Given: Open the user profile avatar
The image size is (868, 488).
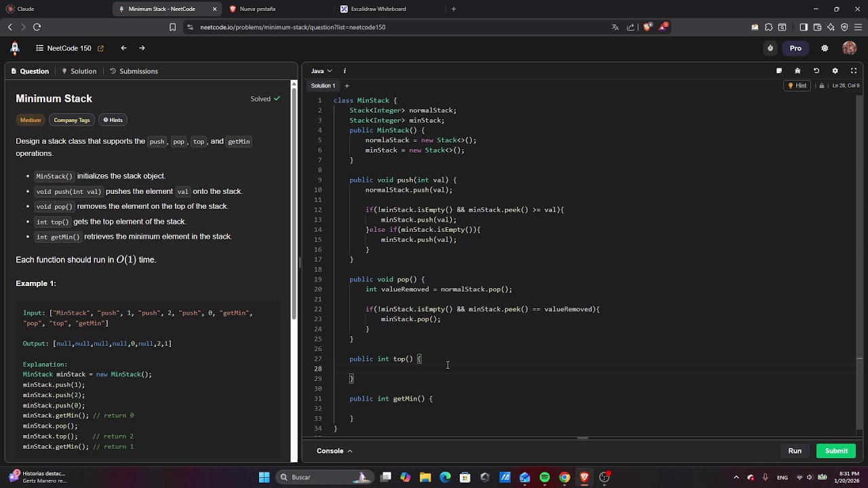Looking at the screenshot, I should click(850, 48).
